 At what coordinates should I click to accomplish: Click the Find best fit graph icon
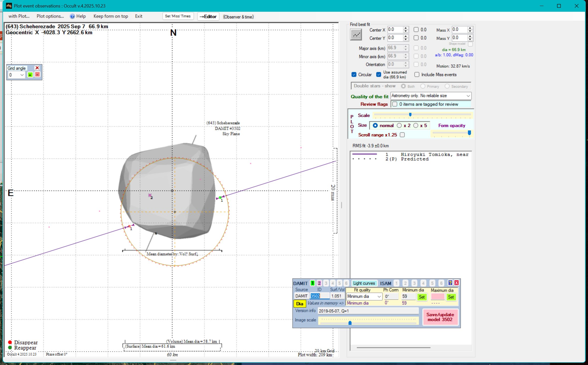(x=356, y=35)
